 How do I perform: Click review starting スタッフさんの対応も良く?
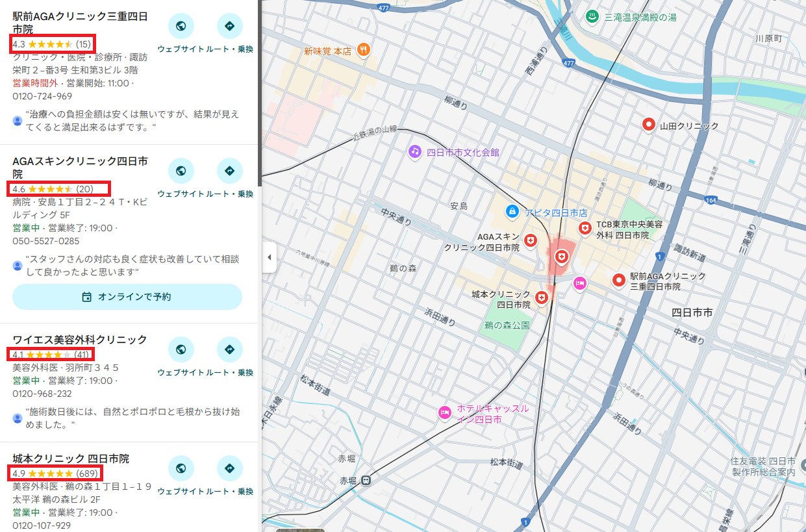[x=132, y=265]
